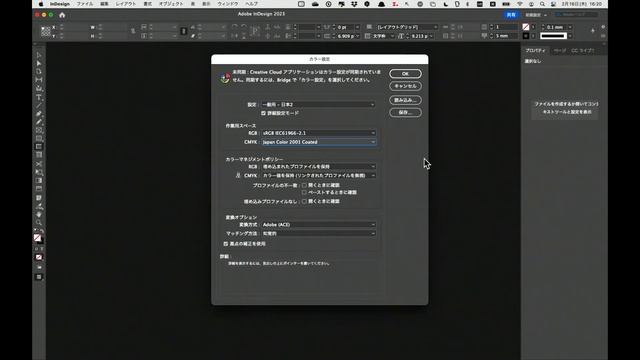Screen dimensions: 640x360
Task: Open the ウィンドウ menu in menu bar
Action: pos(228,4)
